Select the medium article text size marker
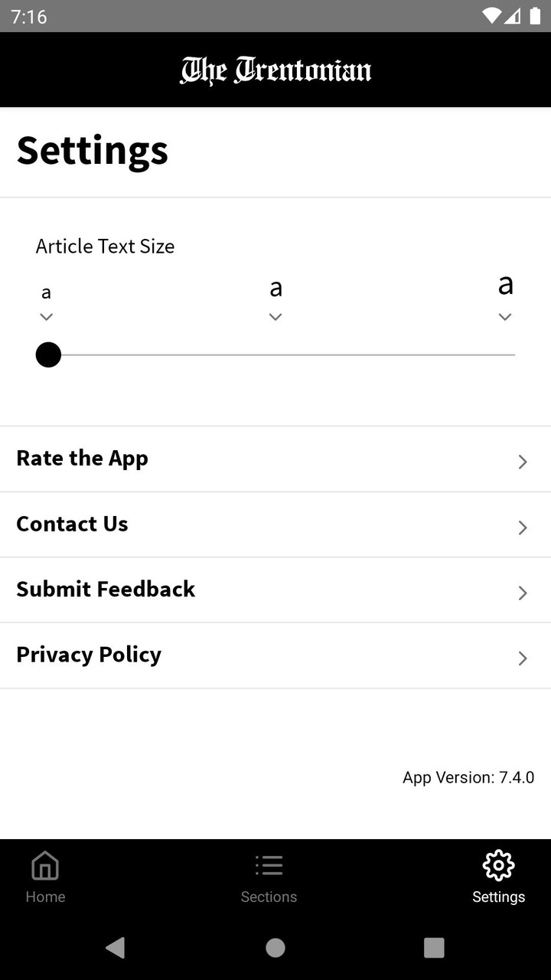This screenshot has width=551, height=980. tap(275, 300)
